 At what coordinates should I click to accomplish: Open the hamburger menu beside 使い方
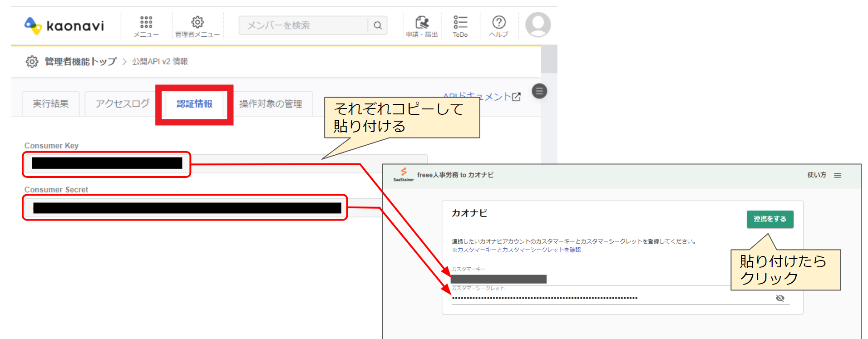(838, 175)
